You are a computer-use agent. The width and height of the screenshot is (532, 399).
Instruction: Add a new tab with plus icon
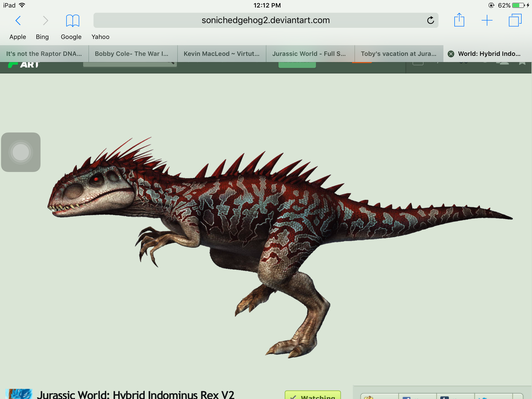pos(487,20)
